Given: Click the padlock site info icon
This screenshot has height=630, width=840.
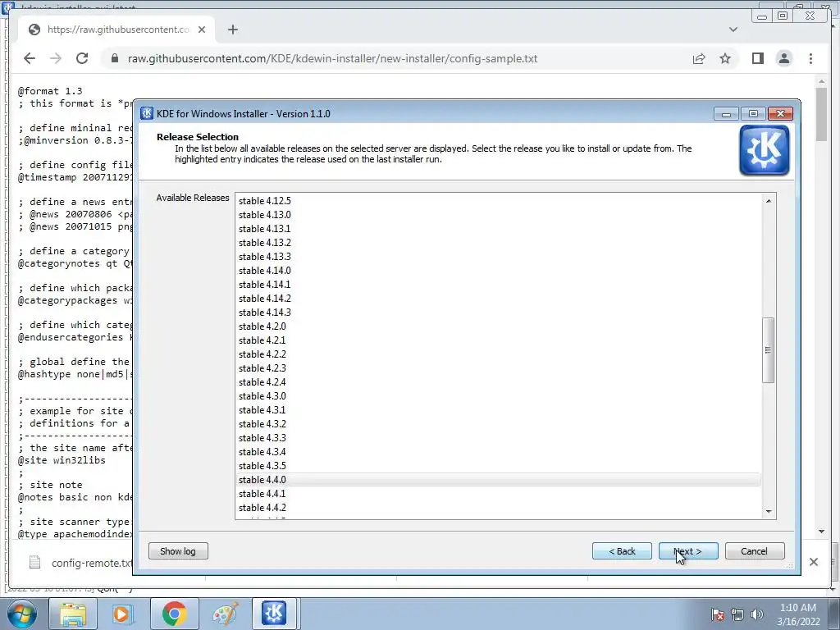Looking at the screenshot, I should point(114,58).
